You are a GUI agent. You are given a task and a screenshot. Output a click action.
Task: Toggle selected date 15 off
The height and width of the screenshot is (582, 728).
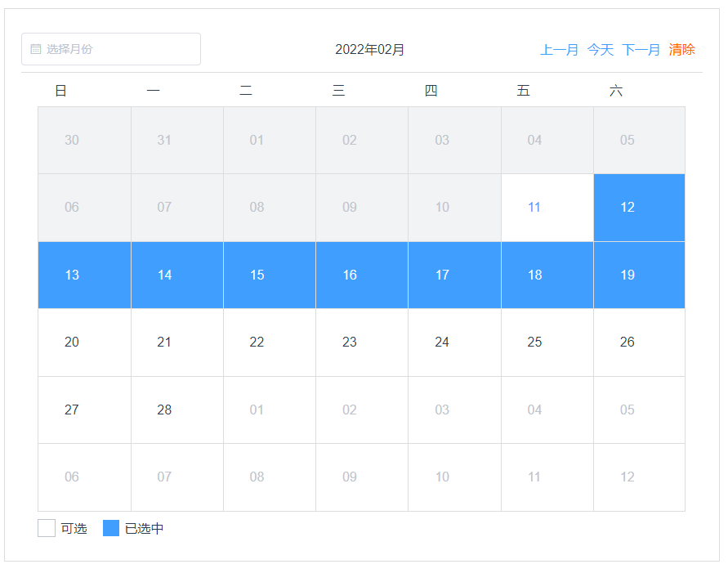click(270, 275)
